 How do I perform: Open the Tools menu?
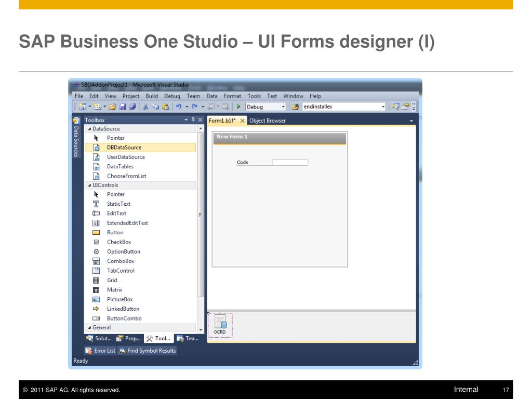(x=254, y=96)
